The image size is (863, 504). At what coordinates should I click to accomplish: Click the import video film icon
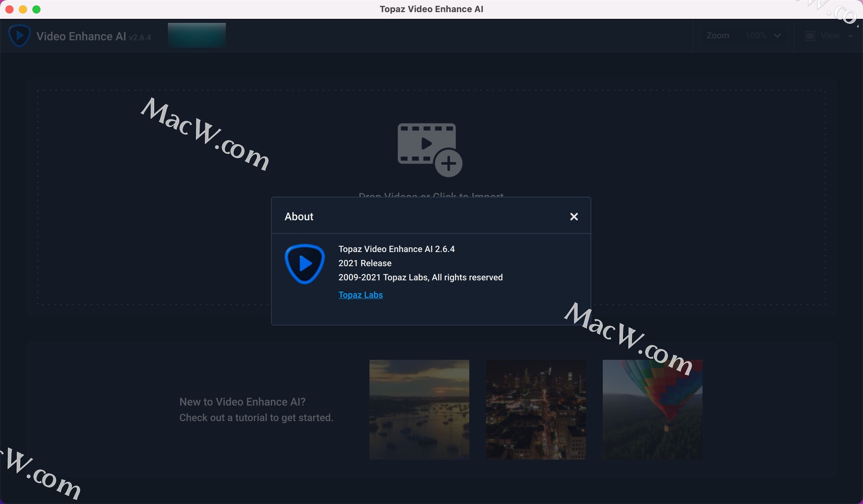(x=430, y=150)
